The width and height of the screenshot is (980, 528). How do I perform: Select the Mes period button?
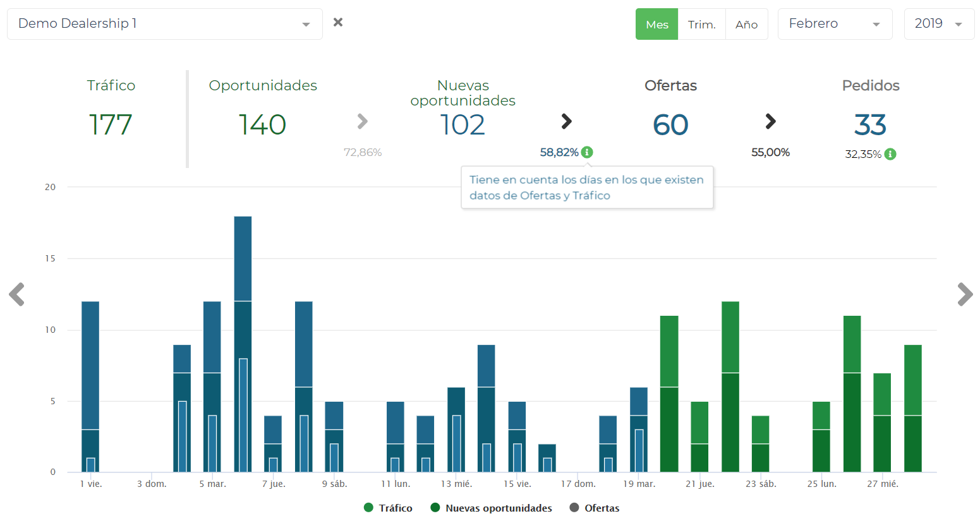[x=656, y=25]
